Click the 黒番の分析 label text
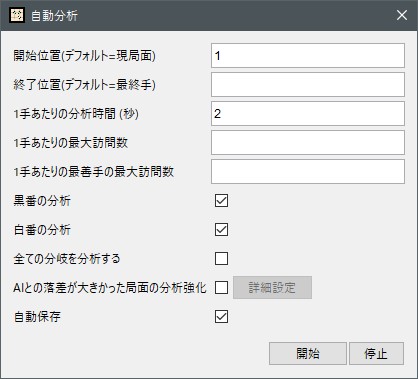418x379 pixels. [42, 201]
